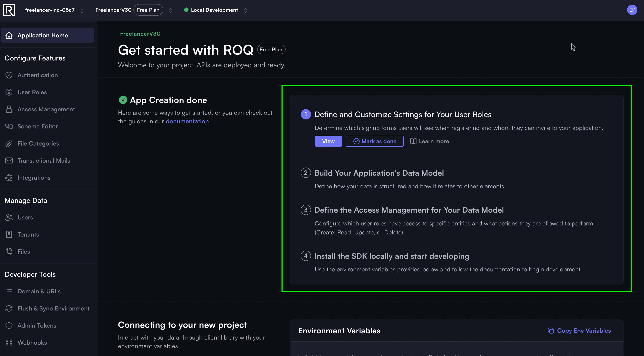644x356 pixels.
Task: Open Application Home in the sidebar
Action: (x=47, y=35)
